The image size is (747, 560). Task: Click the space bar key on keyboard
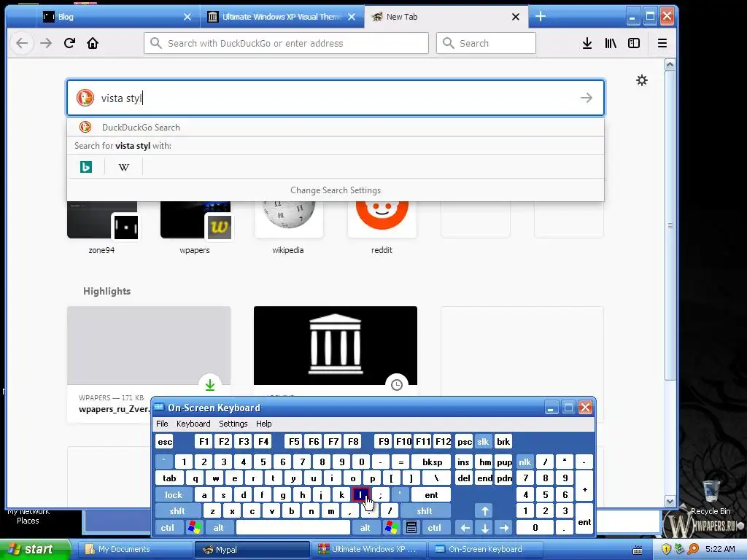pyautogui.click(x=293, y=528)
